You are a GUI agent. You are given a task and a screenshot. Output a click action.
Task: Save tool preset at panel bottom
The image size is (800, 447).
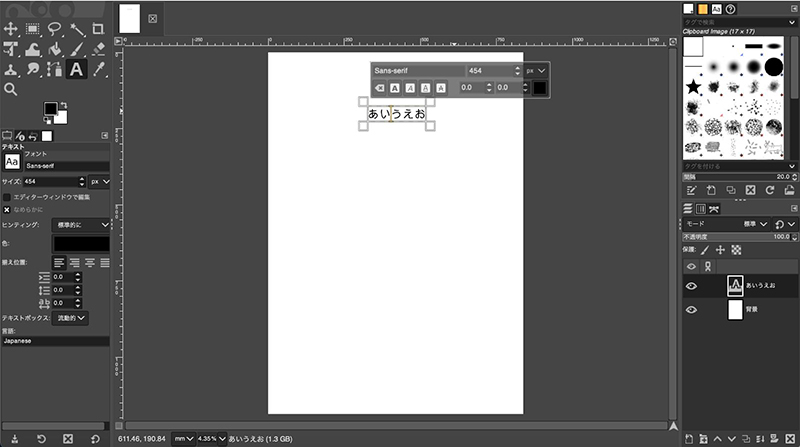15,439
